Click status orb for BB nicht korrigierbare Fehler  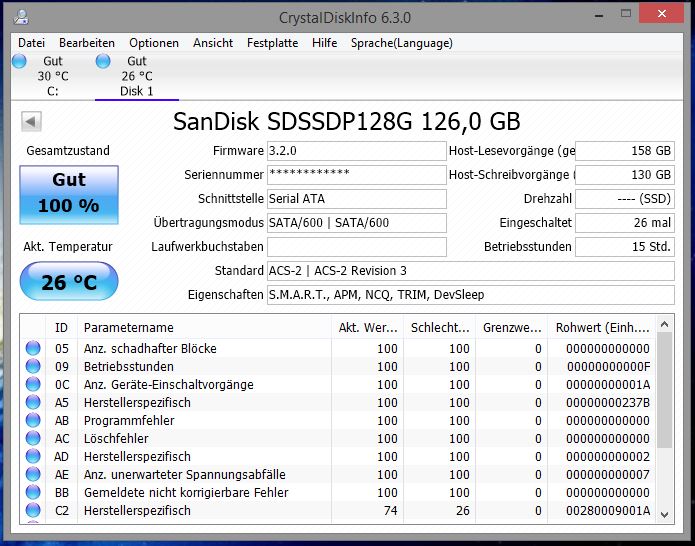33,492
